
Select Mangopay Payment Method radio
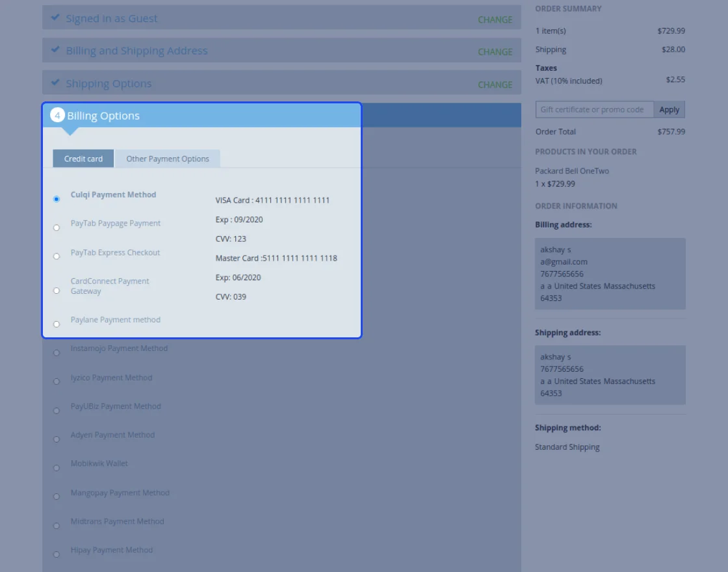coord(57,497)
